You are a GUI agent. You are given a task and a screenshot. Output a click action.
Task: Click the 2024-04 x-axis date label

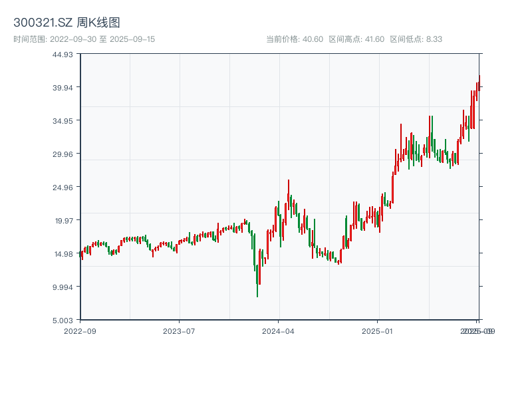pos(279,331)
